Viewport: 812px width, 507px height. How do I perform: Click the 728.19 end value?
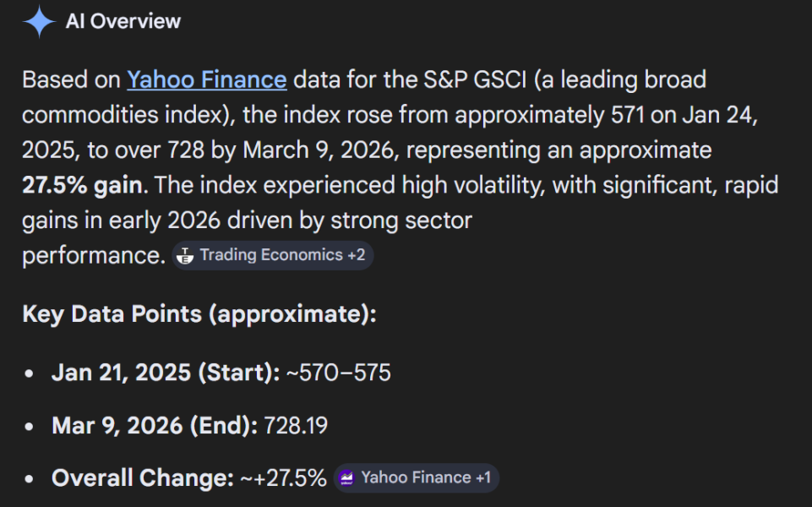pos(296,426)
